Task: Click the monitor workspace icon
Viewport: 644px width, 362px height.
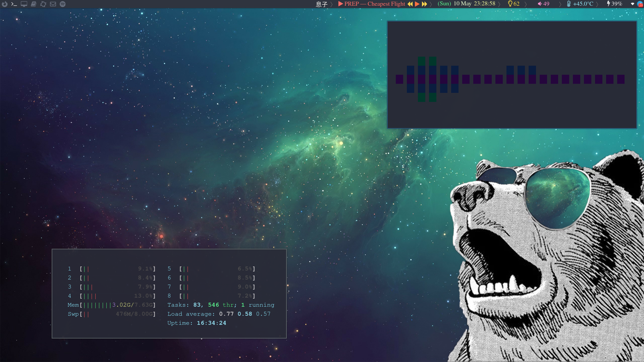Action: (x=24, y=4)
